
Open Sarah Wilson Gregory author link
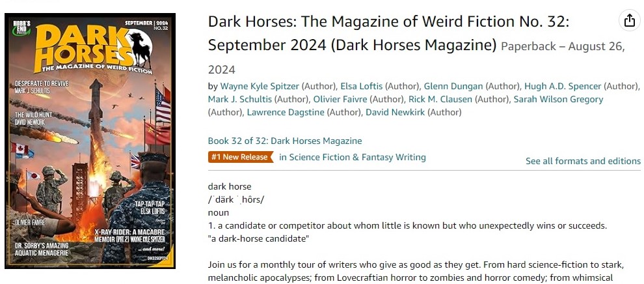tap(558, 99)
